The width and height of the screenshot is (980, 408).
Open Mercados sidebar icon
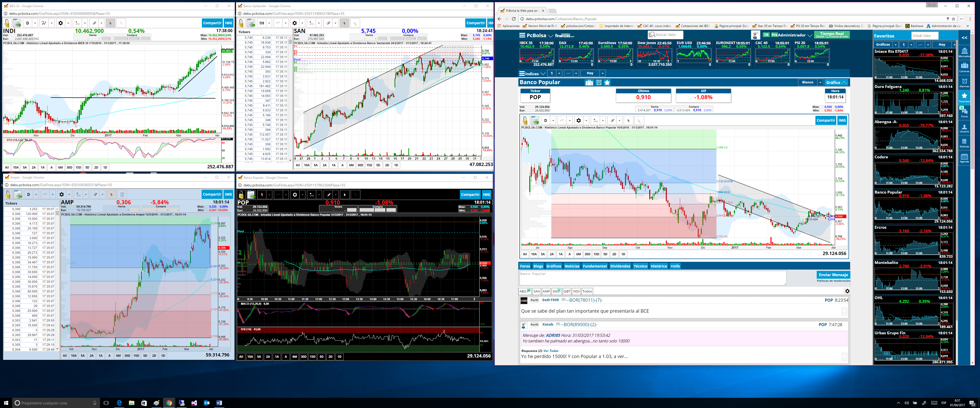click(964, 53)
